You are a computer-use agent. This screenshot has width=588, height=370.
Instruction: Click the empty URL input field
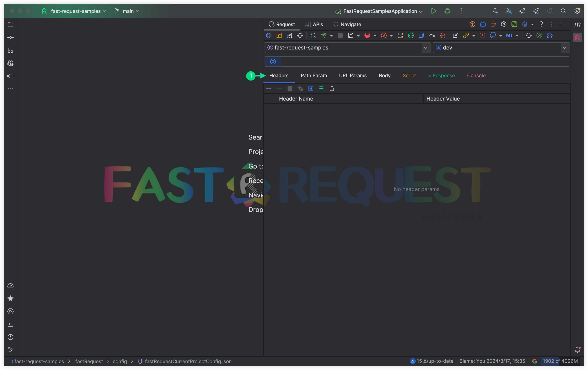424,62
